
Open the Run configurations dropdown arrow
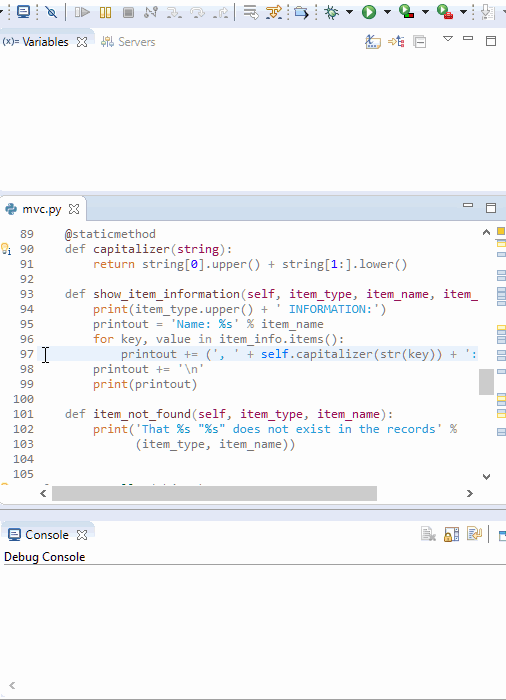tap(387, 12)
